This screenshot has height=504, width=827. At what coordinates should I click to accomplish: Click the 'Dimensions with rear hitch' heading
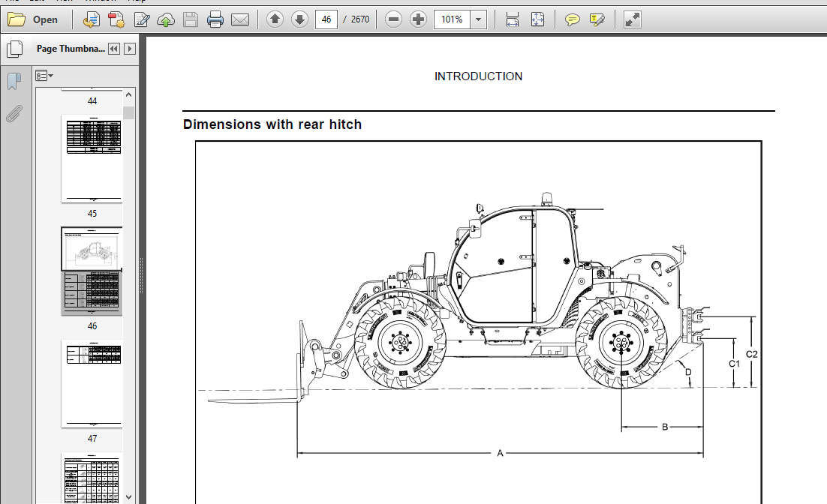(272, 124)
